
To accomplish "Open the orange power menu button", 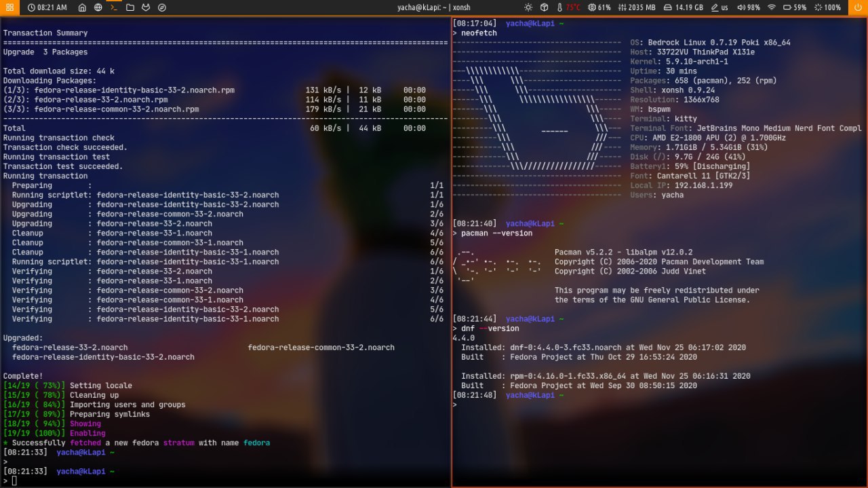I will [x=858, y=7].
